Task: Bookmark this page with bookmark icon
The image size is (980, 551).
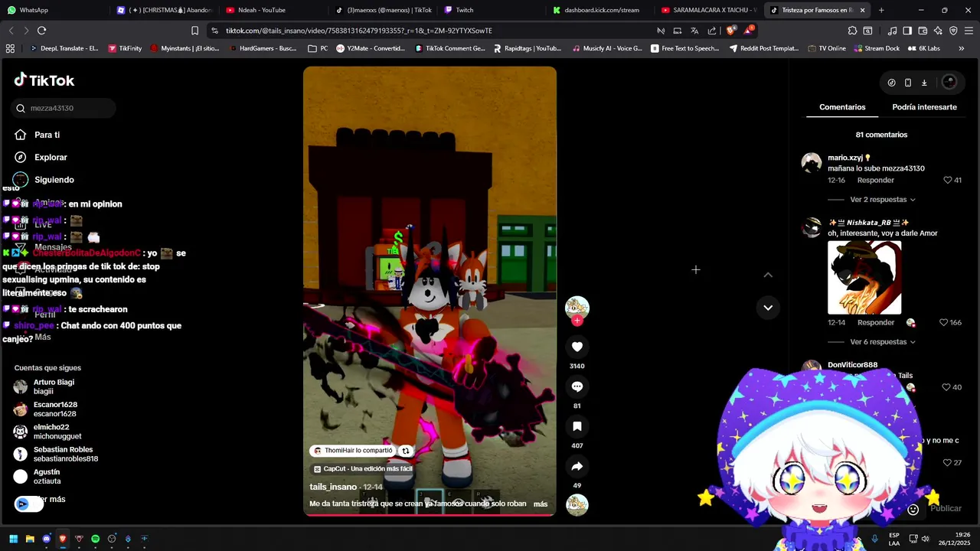Action: coord(194,31)
